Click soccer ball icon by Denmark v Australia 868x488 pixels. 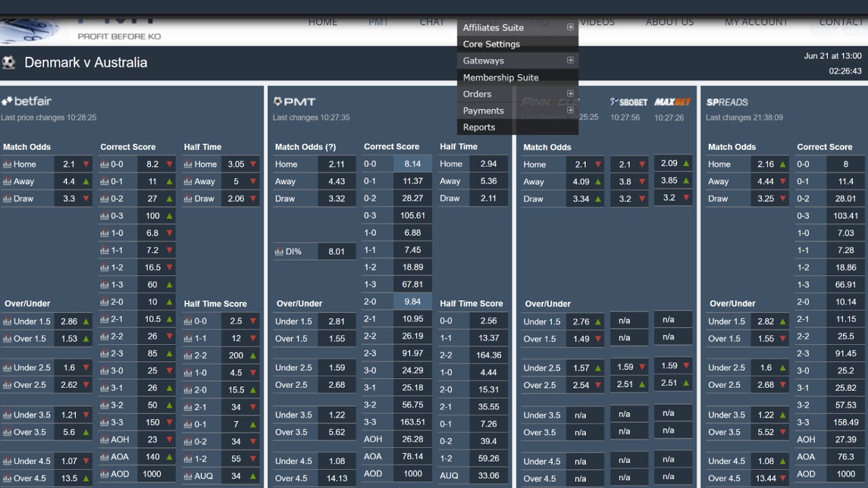click(x=9, y=62)
